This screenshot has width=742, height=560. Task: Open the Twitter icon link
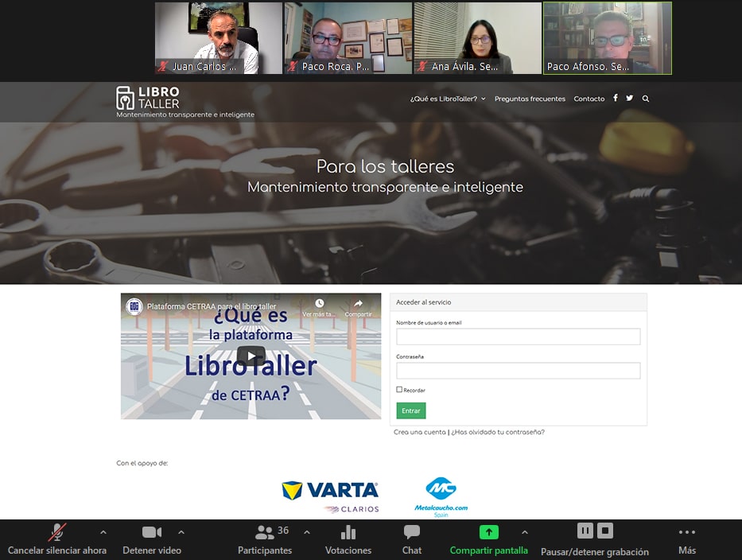point(629,98)
